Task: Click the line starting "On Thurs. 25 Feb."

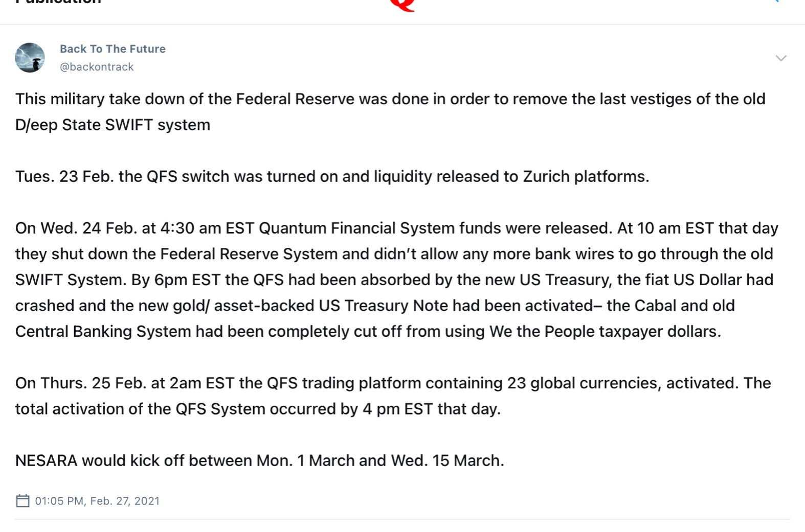Action: pyautogui.click(x=392, y=383)
